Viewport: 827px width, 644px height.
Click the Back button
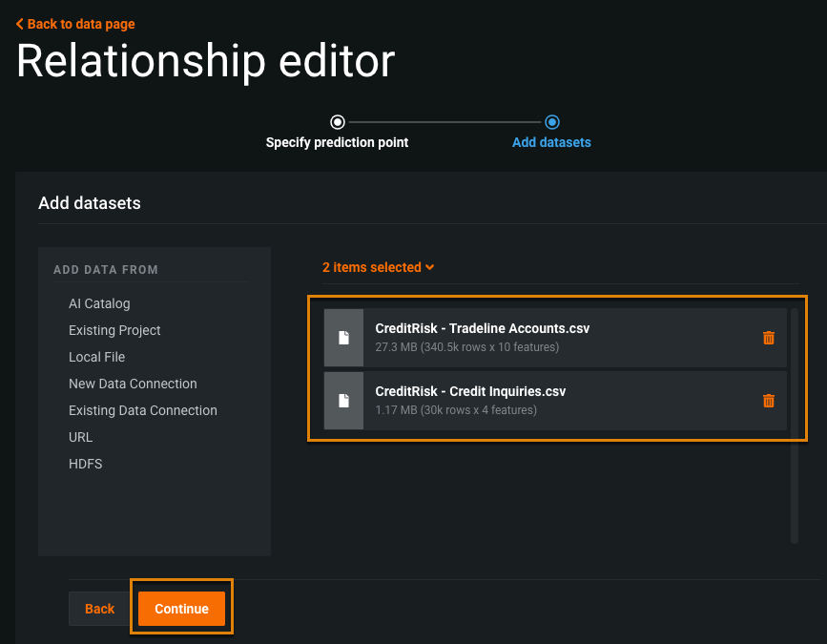pos(99,609)
